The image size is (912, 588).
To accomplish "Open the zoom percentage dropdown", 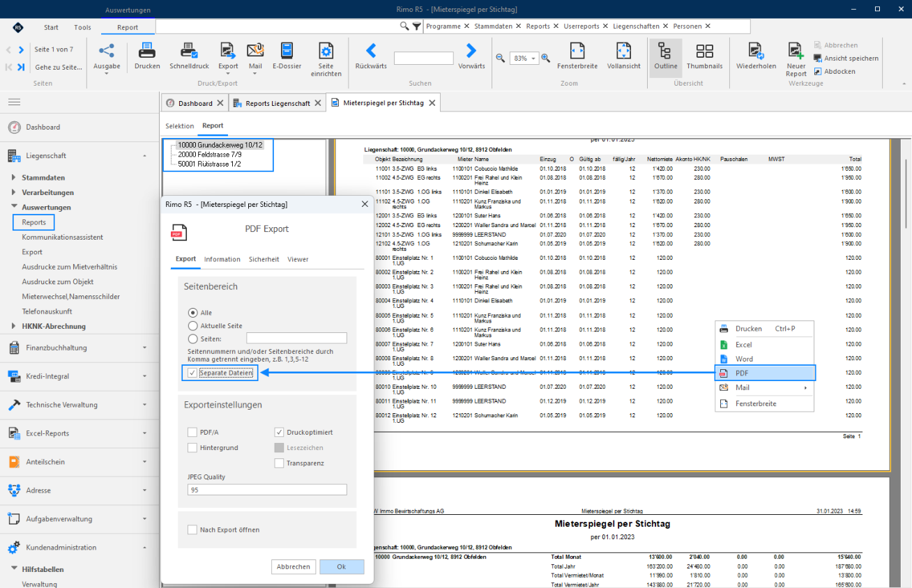I will 535,59.
